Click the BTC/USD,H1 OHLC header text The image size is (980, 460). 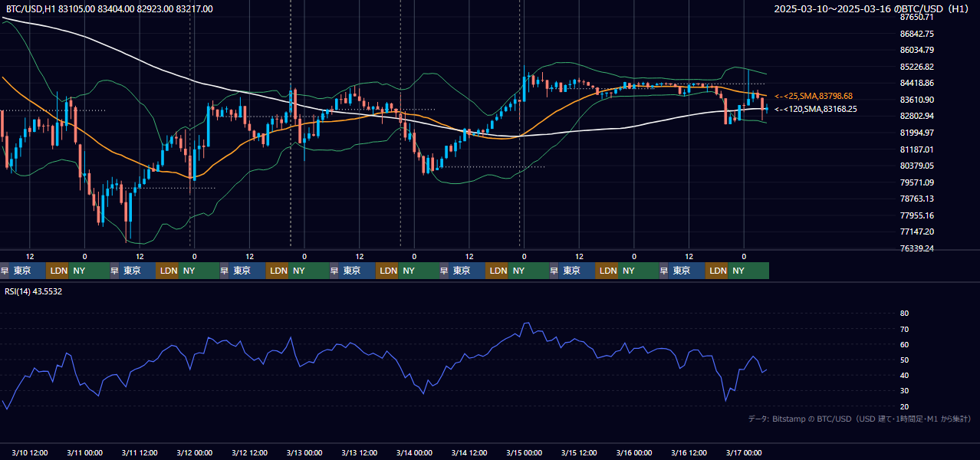(108, 9)
